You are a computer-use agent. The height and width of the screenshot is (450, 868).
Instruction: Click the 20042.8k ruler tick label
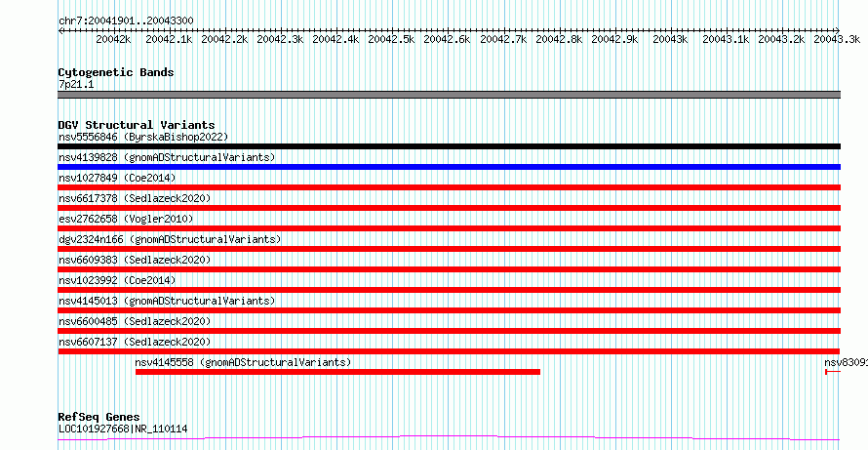coord(559,39)
